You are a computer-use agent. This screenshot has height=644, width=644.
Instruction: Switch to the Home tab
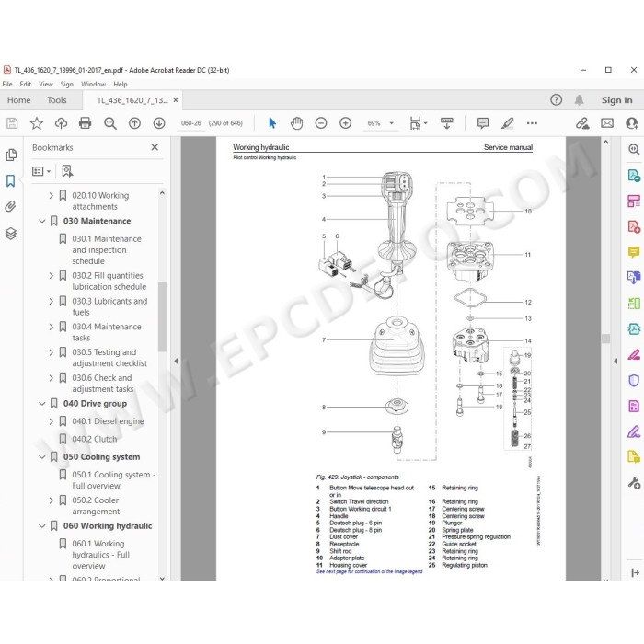click(x=19, y=100)
